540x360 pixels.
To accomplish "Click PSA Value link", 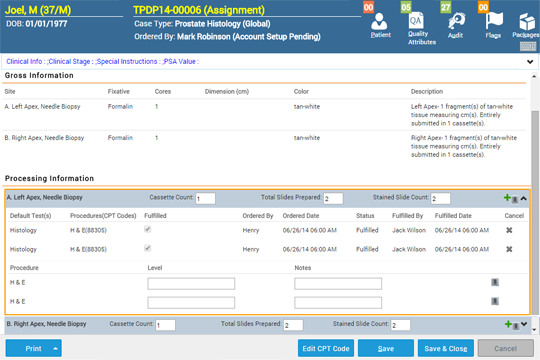I will click(180, 62).
